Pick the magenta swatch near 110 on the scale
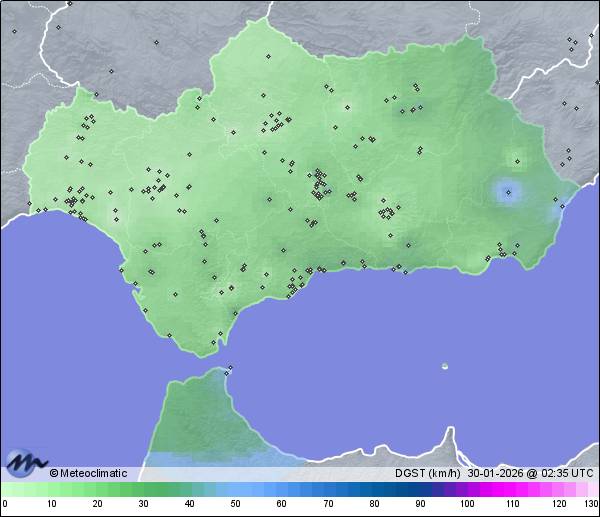Screen dimensions: 600x517 click(514, 489)
